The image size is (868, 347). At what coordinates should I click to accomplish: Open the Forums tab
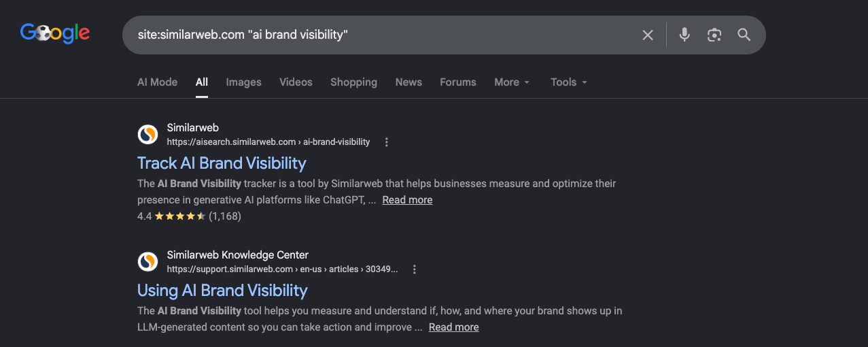458,82
